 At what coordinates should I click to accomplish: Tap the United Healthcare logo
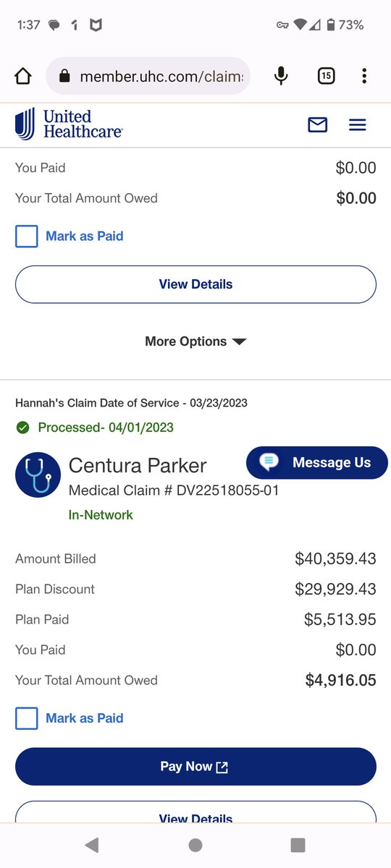coord(70,124)
